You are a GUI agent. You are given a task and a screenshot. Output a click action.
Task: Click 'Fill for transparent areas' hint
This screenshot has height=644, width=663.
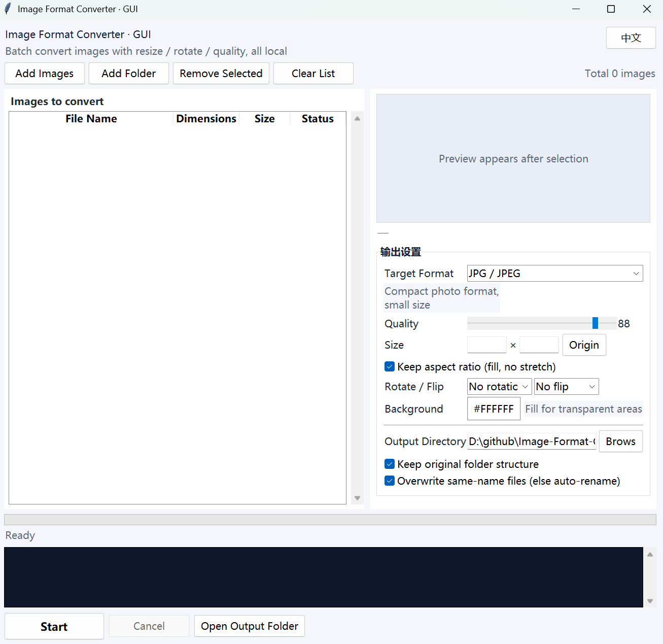[583, 409]
